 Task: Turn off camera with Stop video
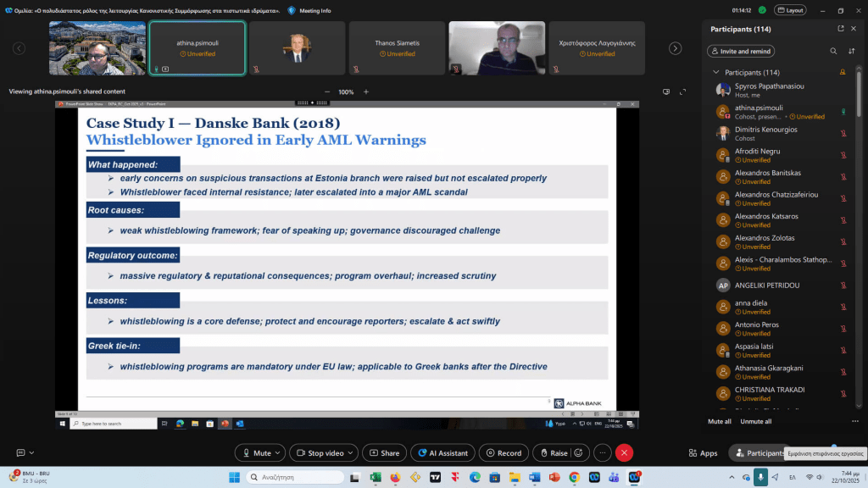(x=320, y=453)
